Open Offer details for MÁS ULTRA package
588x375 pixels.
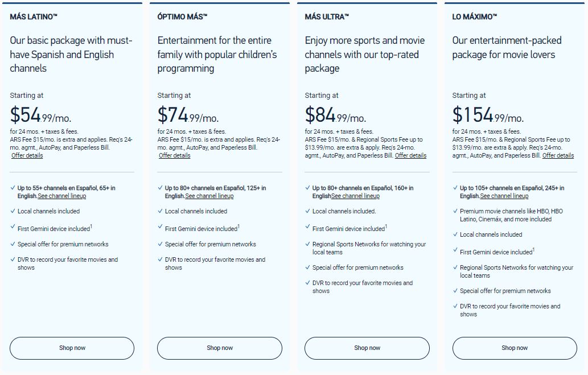tap(410, 155)
